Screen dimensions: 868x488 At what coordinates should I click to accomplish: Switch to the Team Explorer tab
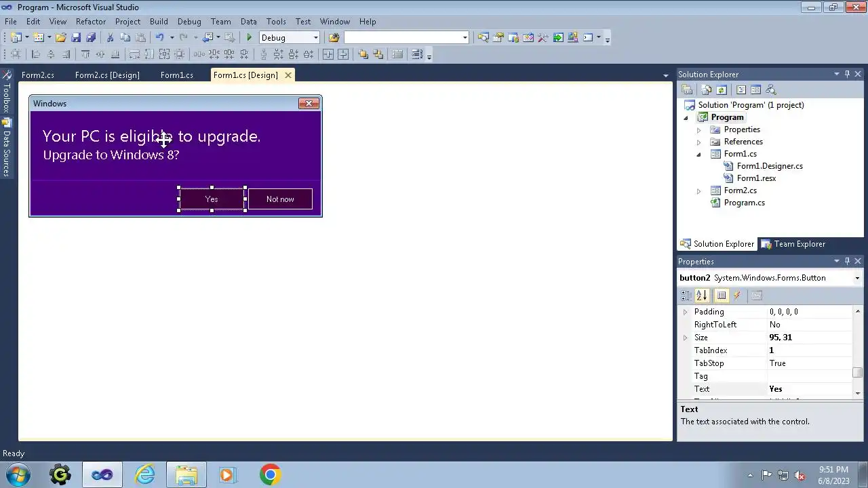[x=793, y=244]
